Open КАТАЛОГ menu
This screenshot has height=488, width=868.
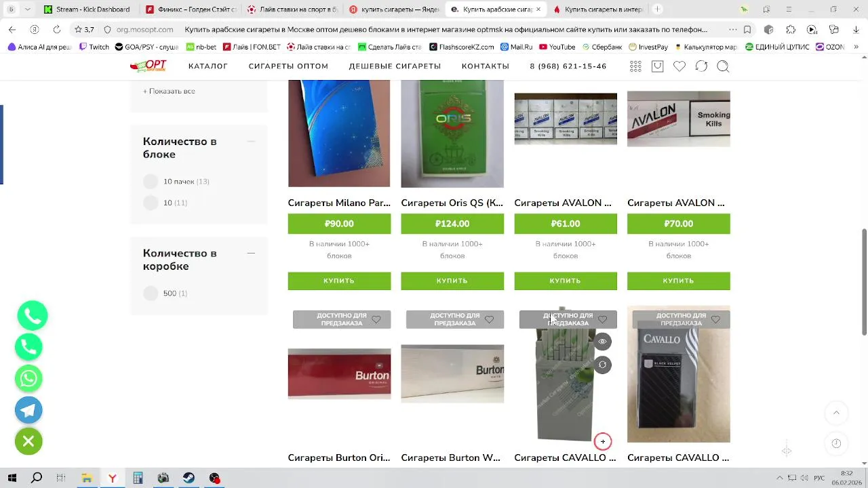pos(208,66)
